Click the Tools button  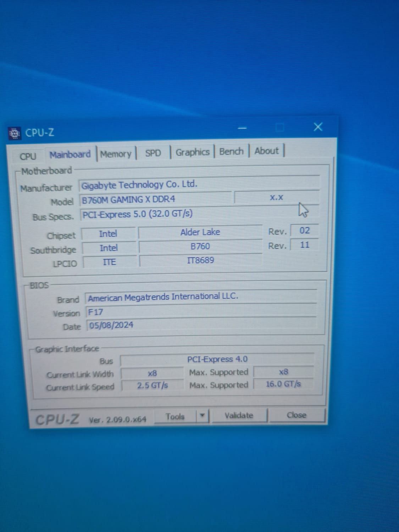pyautogui.click(x=175, y=416)
